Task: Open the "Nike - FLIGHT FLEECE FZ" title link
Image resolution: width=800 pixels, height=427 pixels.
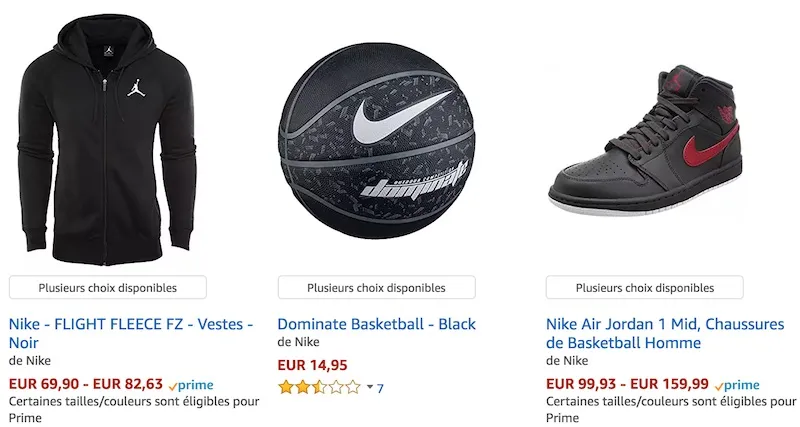Action: coord(131,333)
